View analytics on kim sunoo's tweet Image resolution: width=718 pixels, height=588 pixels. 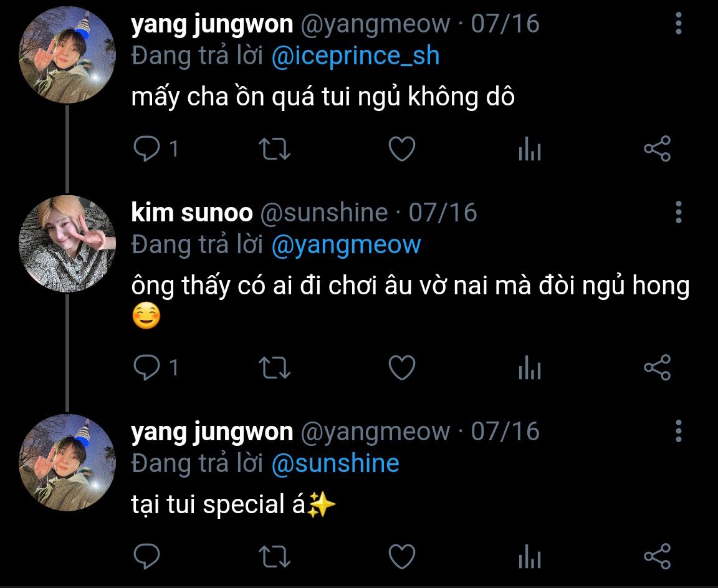coord(530,368)
